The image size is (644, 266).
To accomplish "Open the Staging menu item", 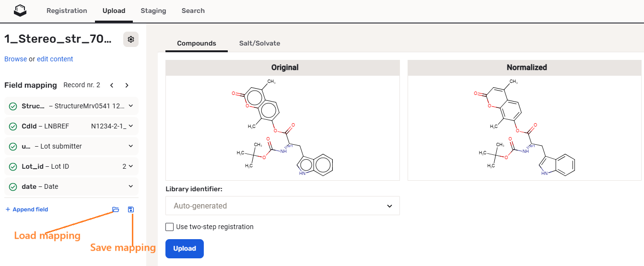I will pyautogui.click(x=153, y=11).
